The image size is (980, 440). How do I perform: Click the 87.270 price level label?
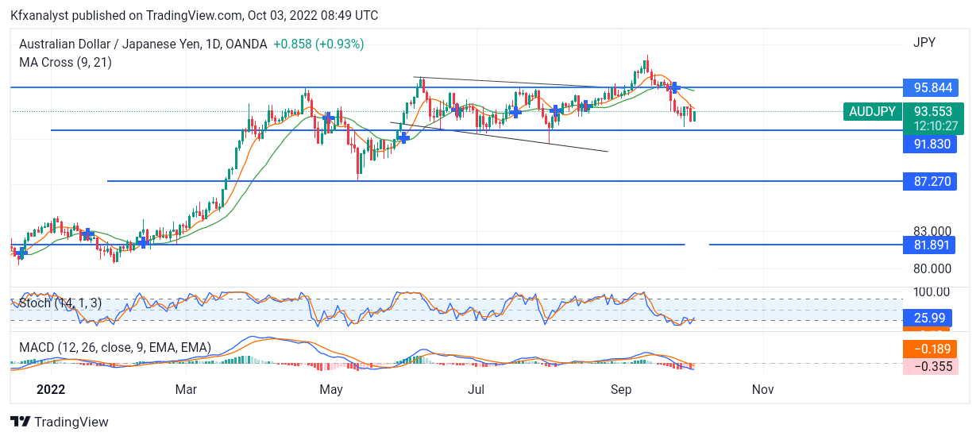930,182
